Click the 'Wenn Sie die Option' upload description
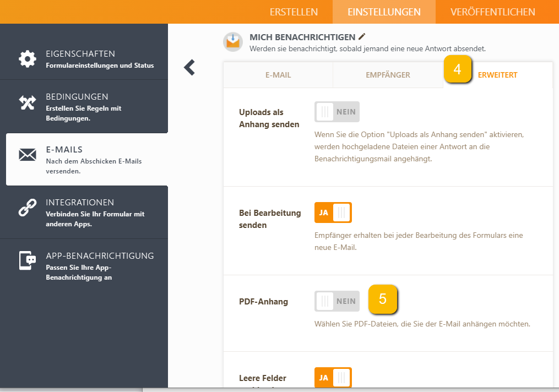Viewport: 559px width, 392px height. (x=419, y=146)
